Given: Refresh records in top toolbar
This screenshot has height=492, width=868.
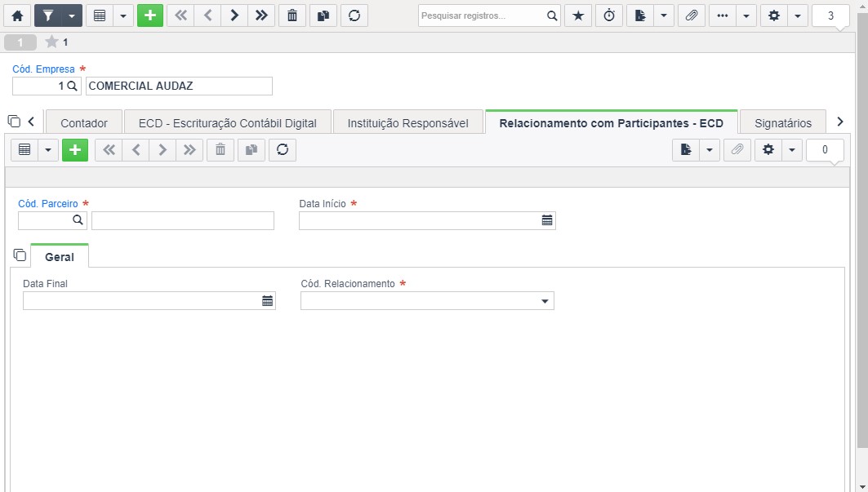Looking at the screenshot, I should point(354,16).
